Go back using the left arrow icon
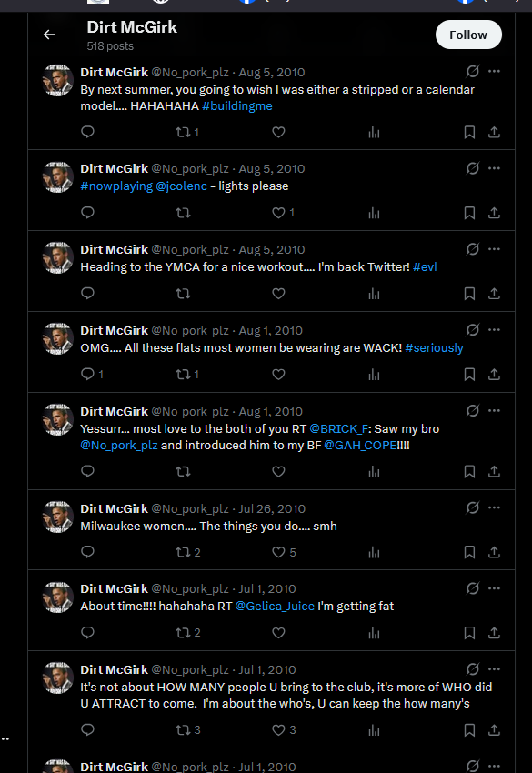 click(49, 35)
